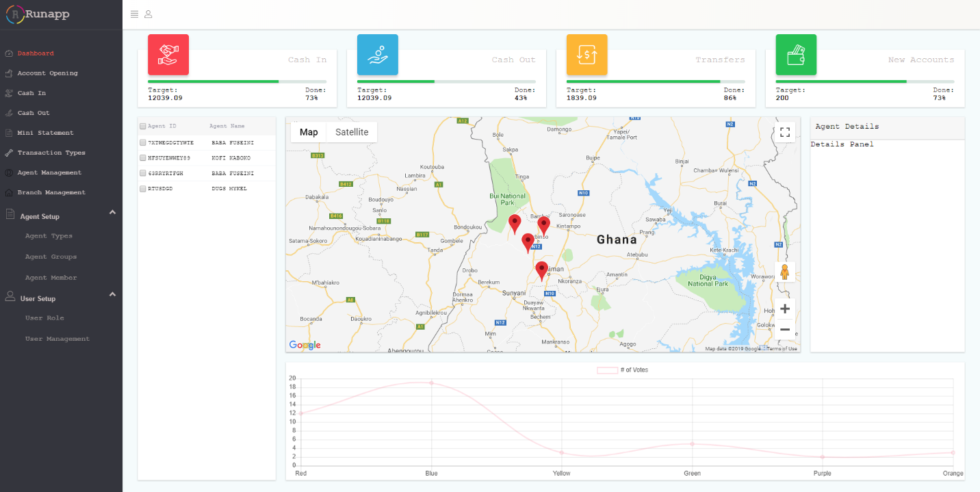The height and width of the screenshot is (492, 980).
Task: Click the Transfers progress bar
Action: pyautogui.click(x=656, y=81)
